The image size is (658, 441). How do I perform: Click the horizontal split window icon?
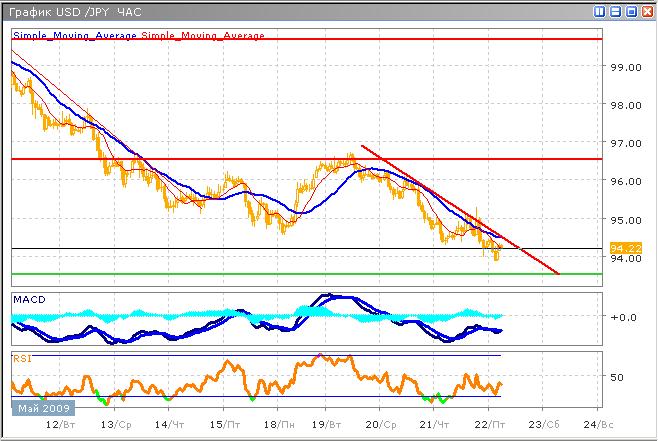coord(613,10)
